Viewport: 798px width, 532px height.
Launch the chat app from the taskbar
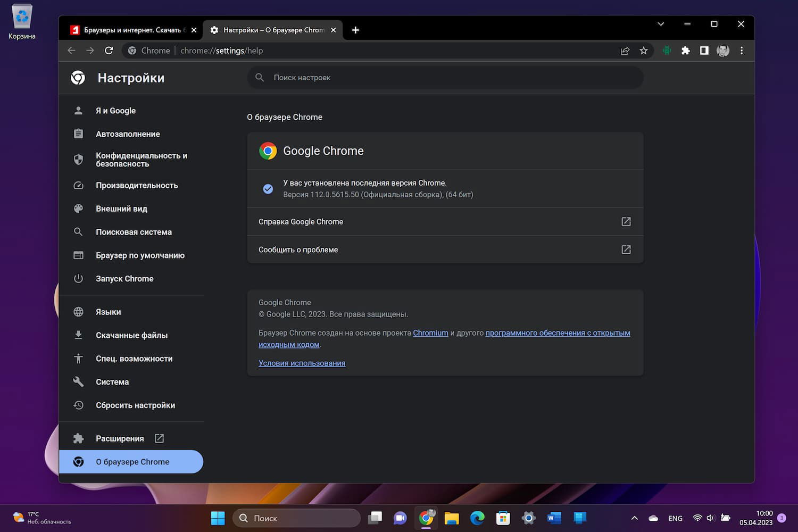[400, 518]
